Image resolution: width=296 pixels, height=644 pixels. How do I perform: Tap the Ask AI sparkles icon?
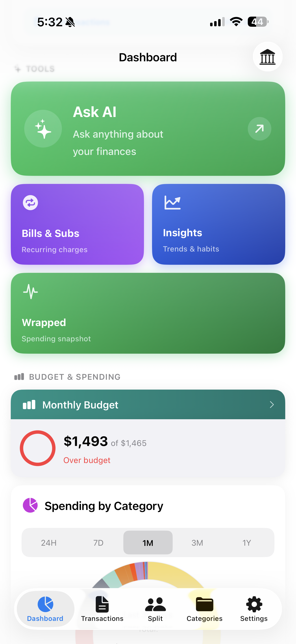43,129
